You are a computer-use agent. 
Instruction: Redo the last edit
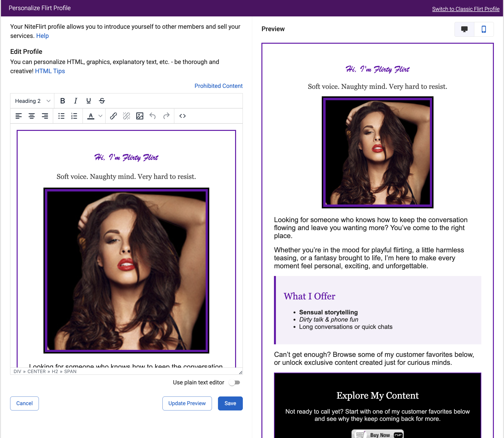coord(166,116)
